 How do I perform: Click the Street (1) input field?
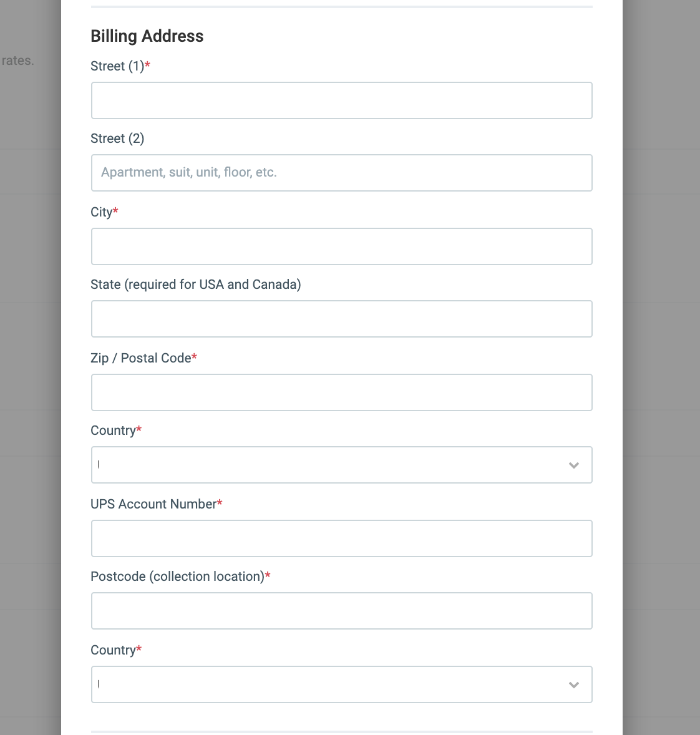[x=341, y=100]
